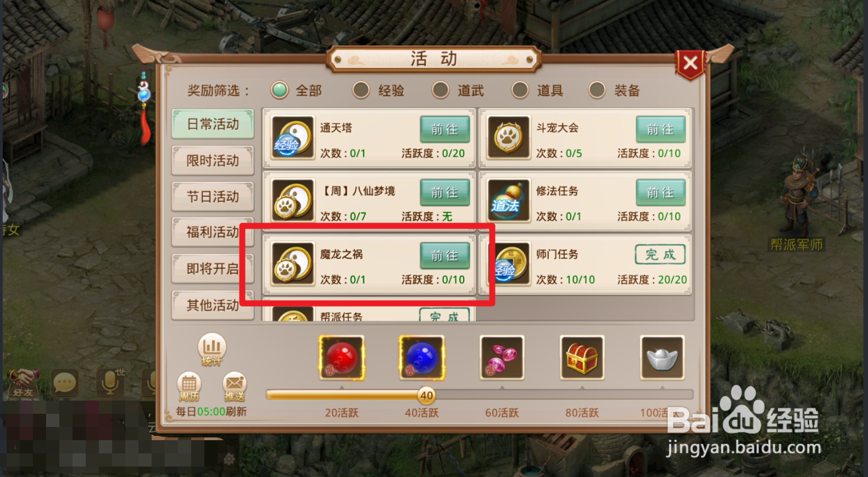Switch to the 限时活动 tab

[x=213, y=160]
